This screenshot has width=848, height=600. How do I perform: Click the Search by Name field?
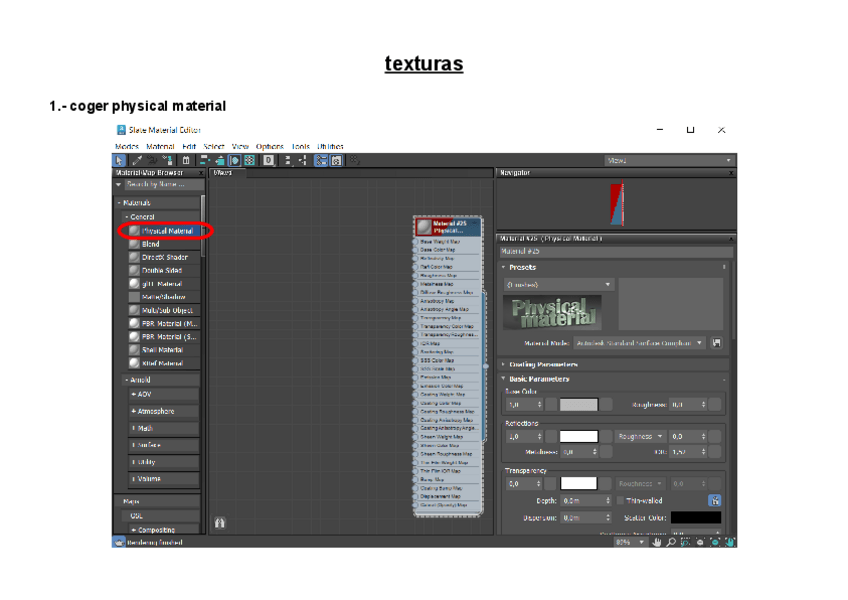160,184
